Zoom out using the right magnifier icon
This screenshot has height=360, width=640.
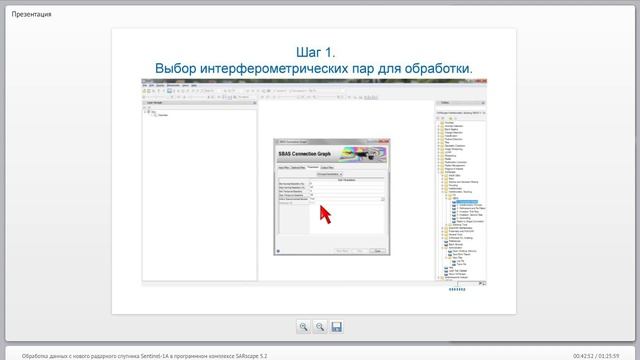pos(320,327)
